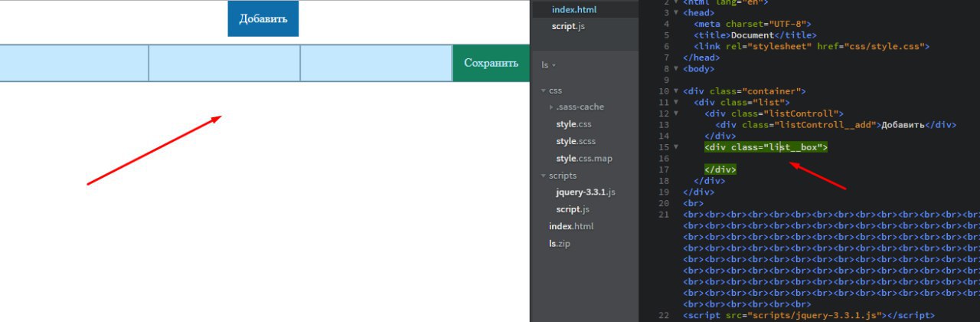
Task: Open jquery-3.3.1.js in the file tree
Action: pos(585,192)
